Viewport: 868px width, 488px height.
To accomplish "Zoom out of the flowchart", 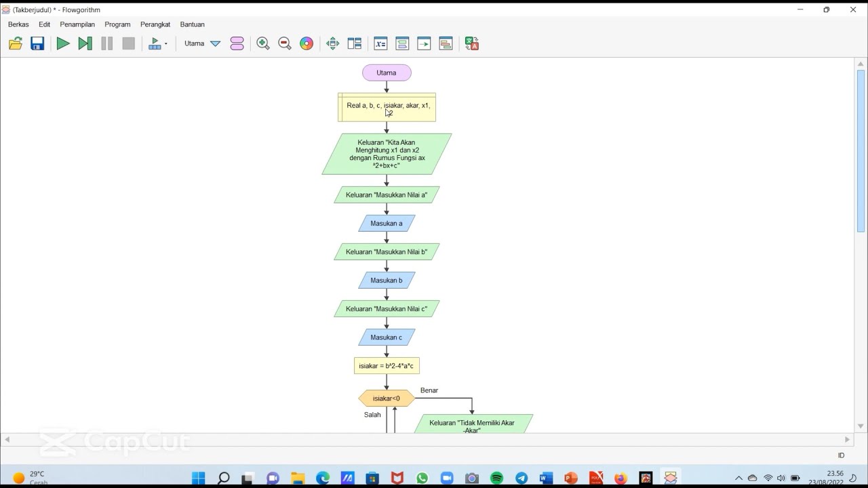I will tap(285, 43).
